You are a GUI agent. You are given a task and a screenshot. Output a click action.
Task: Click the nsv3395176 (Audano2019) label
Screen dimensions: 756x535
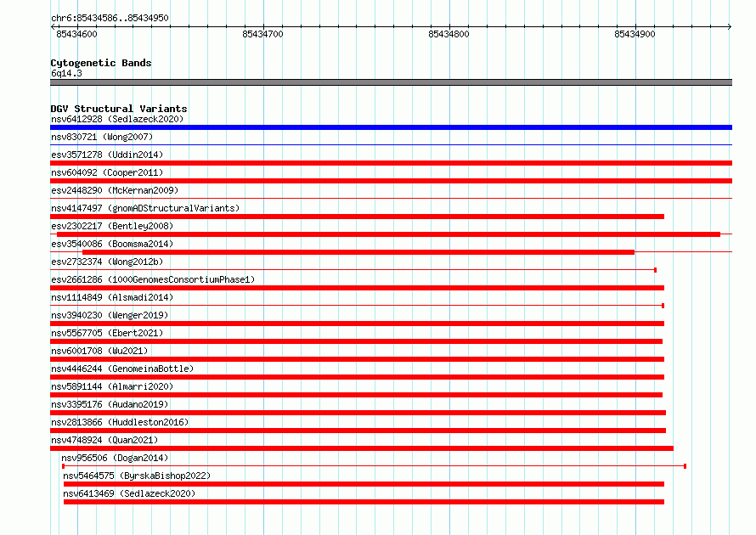(x=110, y=404)
